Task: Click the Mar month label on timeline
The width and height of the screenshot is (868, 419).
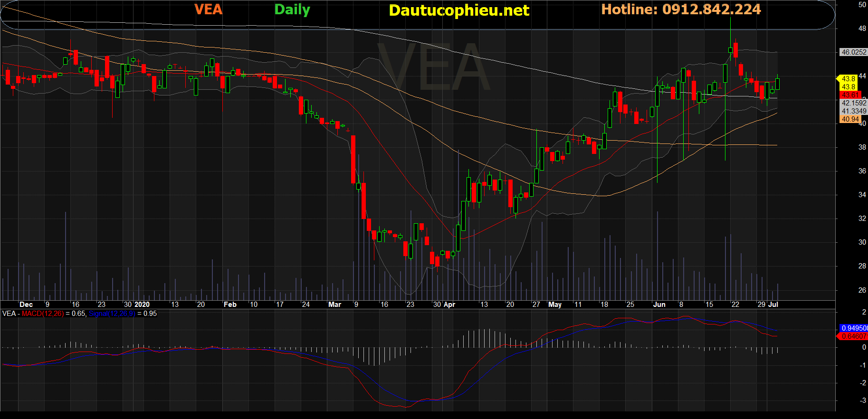Action: point(334,305)
